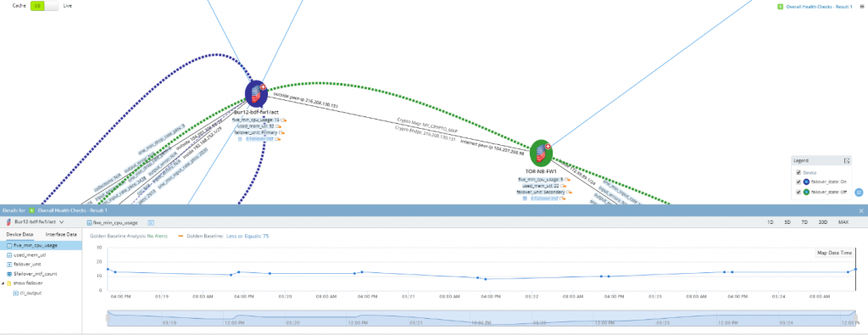Screen dimensions: 868x335
Task: Click small dropdown icon after five_min_cpu_usage header
Action: [x=151, y=222]
